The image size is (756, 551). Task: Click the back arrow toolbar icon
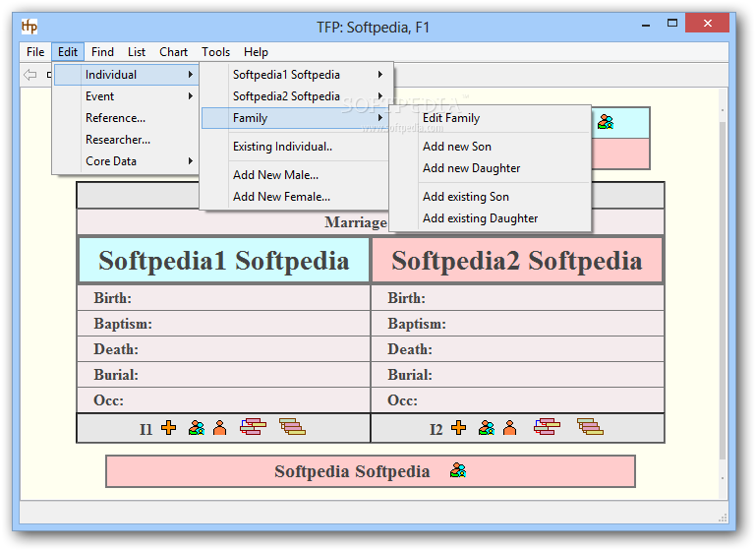(x=29, y=75)
